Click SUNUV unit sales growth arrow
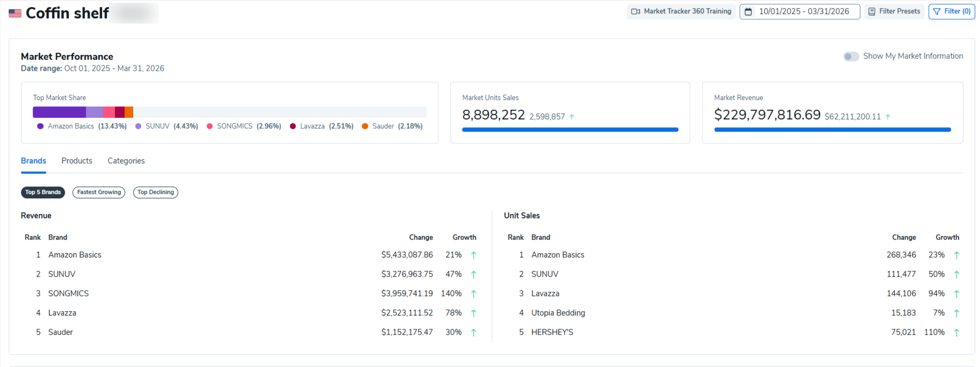This screenshot has height=367, width=980. pos(956,275)
